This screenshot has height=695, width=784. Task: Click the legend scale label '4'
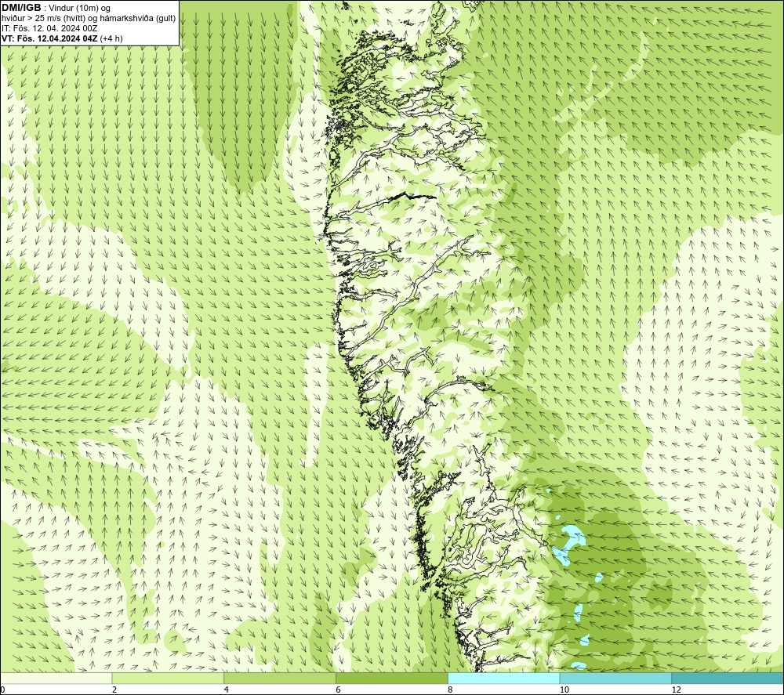227,690
